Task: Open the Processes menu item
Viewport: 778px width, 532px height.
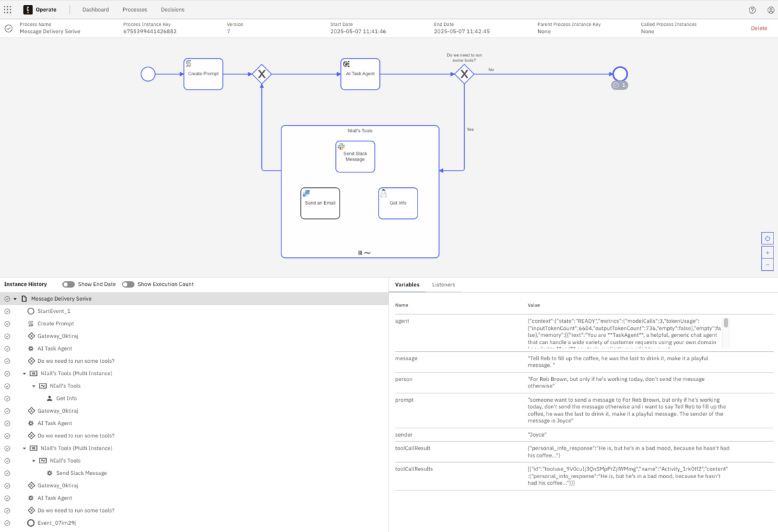Action: pyautogui.click(x=135, y=10)
